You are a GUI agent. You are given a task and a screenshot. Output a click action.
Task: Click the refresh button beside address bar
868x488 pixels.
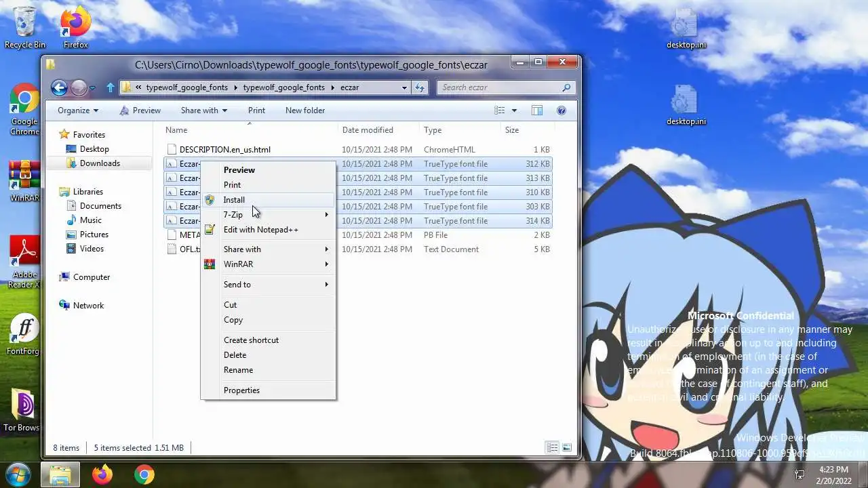pyautogui.click(x=420, y=87)
